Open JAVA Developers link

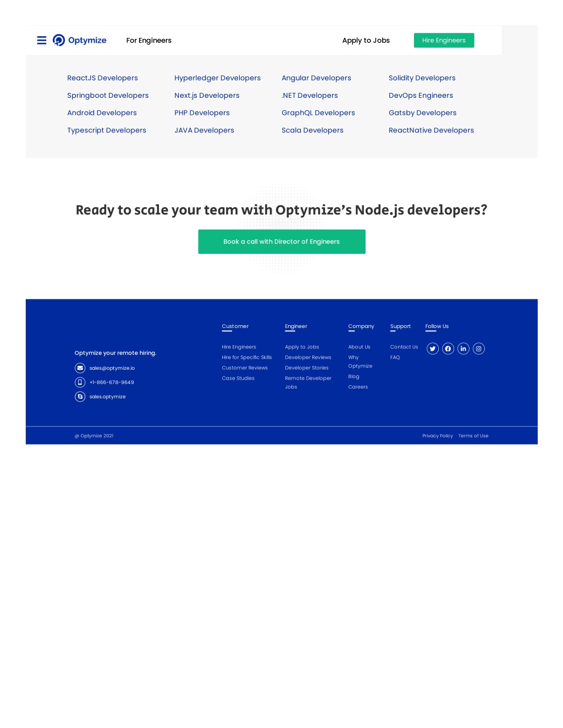(x=205, y=131)
